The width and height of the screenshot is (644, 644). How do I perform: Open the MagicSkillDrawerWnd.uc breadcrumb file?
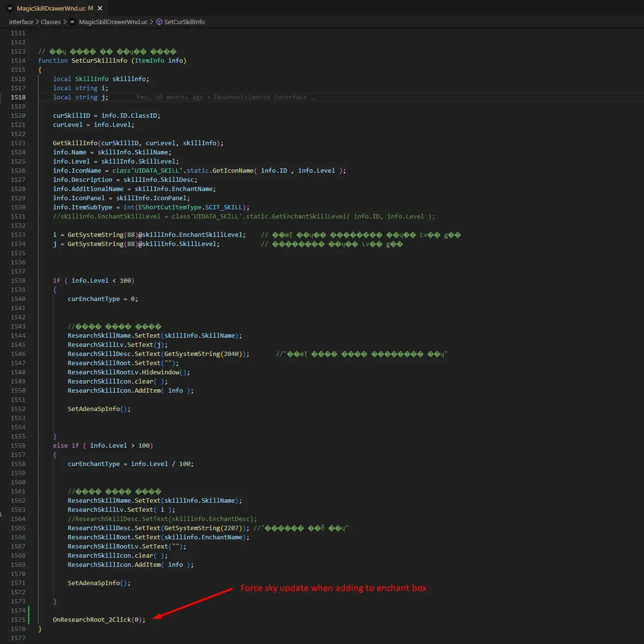113,22
